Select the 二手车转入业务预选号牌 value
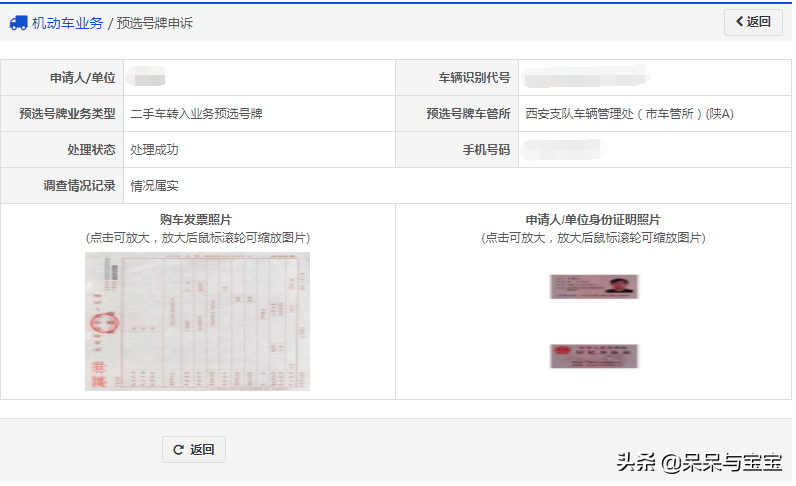Screen dimensions: 796x486 [x=196, y=114]
